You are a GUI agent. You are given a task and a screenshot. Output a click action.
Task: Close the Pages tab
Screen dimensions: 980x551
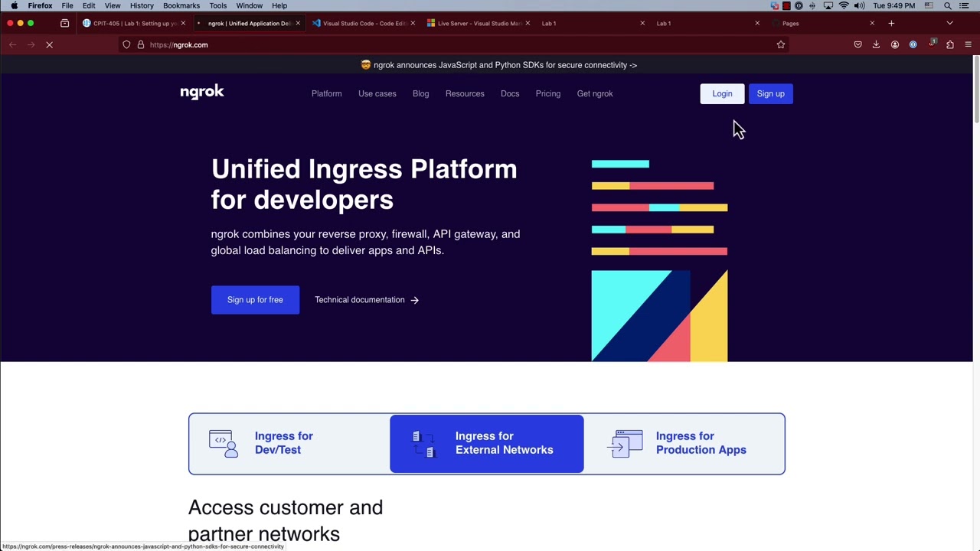(x=872, y=24)
